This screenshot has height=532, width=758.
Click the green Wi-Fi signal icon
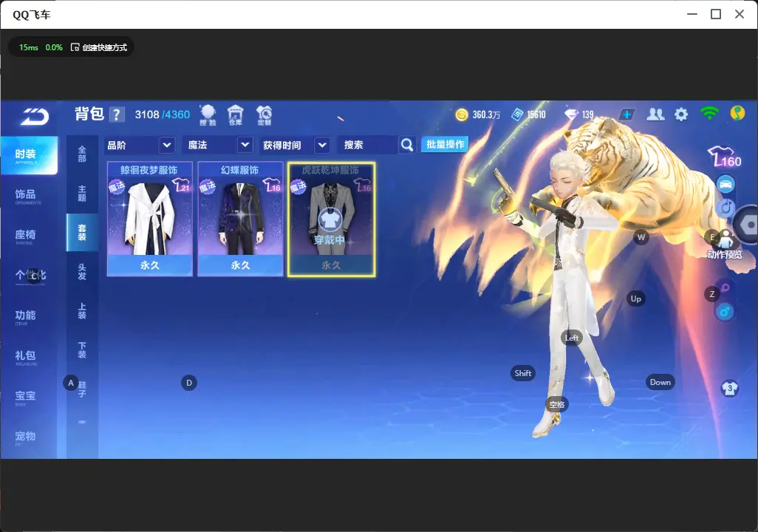(709, 114)
